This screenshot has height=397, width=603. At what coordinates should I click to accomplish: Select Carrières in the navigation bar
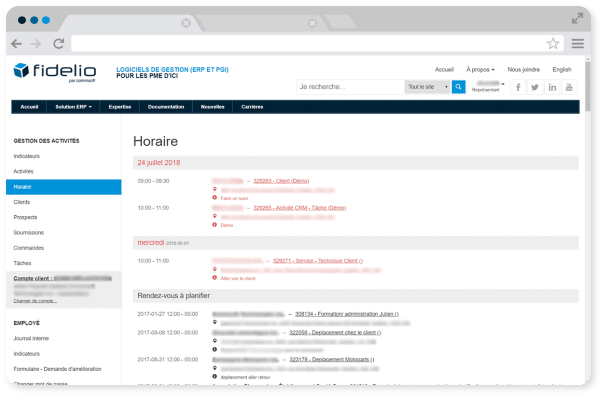[252, 107]
